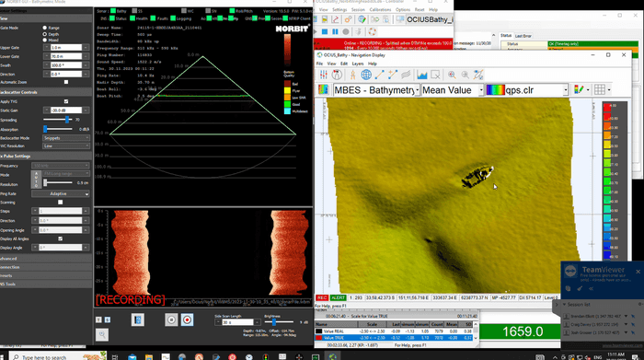Screen dimensions: 644x360
Task: Open the Edit menu in Navigation Display
Action: coord(344,64)
